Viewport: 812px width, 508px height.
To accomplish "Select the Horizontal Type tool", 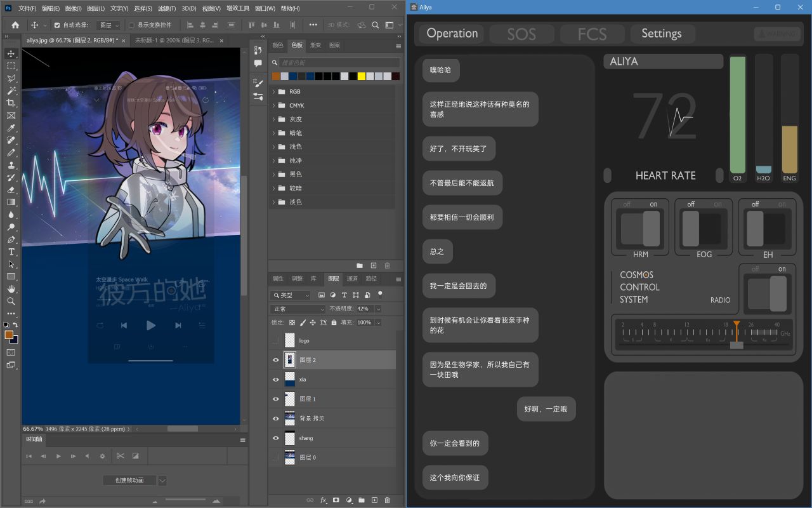I will click(11, 252).
